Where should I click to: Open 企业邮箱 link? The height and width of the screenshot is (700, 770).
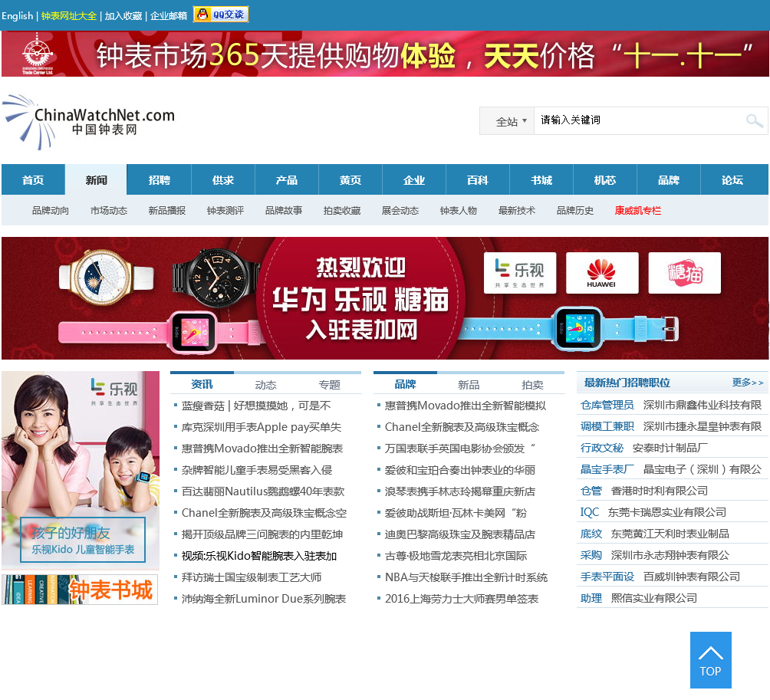click(169, 15)
